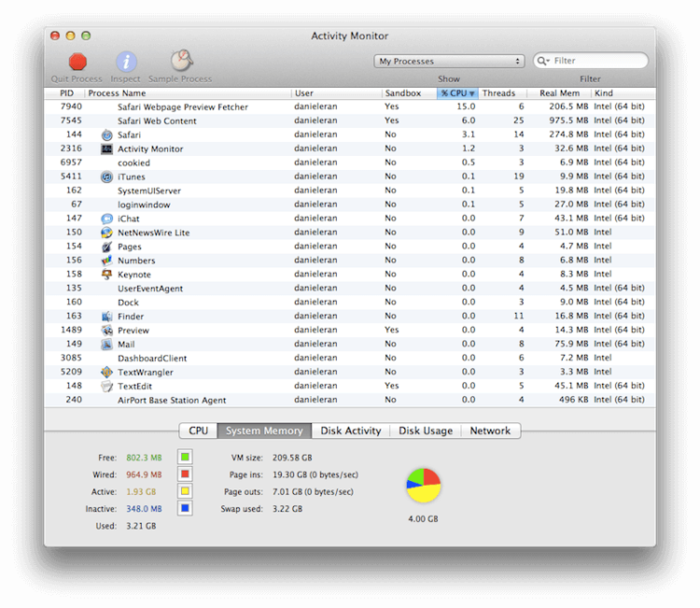
Task: Select the TextWrangler icon
Action: tap(106, 372)
